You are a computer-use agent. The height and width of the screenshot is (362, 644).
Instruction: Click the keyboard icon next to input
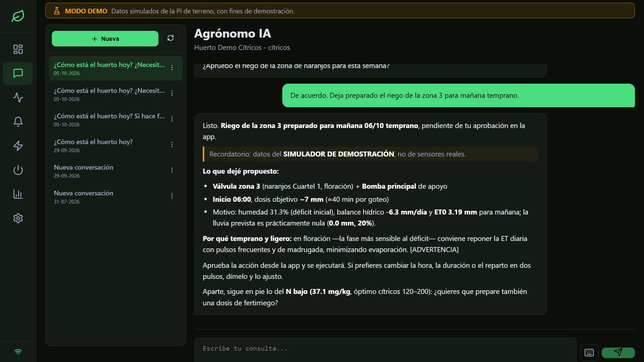[x=589, y=353]
